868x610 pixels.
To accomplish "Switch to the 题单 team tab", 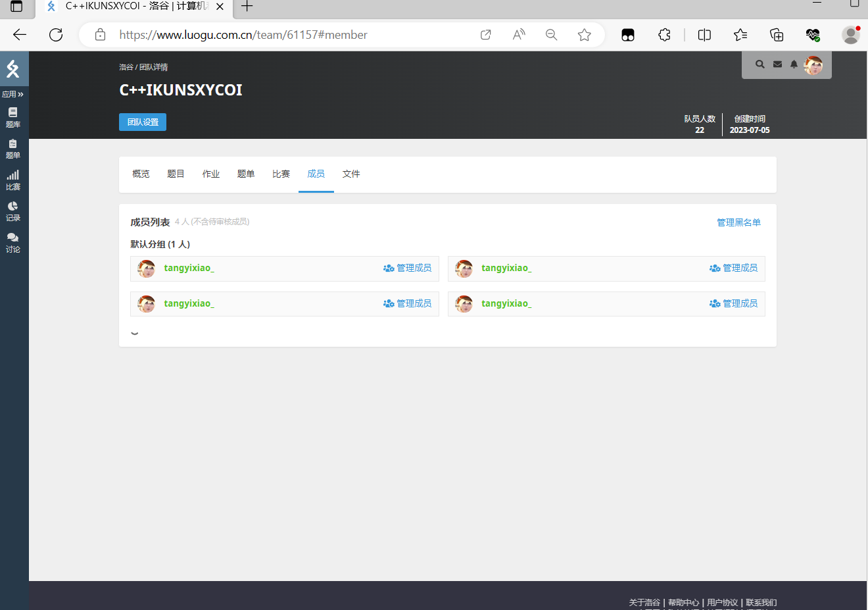I will (246, 174).
